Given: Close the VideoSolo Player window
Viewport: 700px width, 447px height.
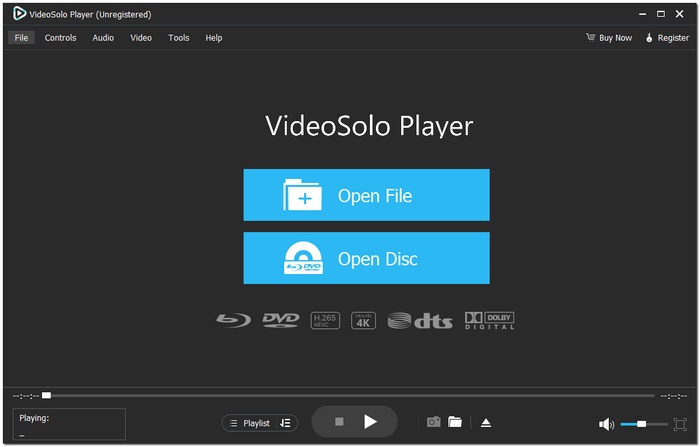Looking at the screenshot, I should pos(679,14).
